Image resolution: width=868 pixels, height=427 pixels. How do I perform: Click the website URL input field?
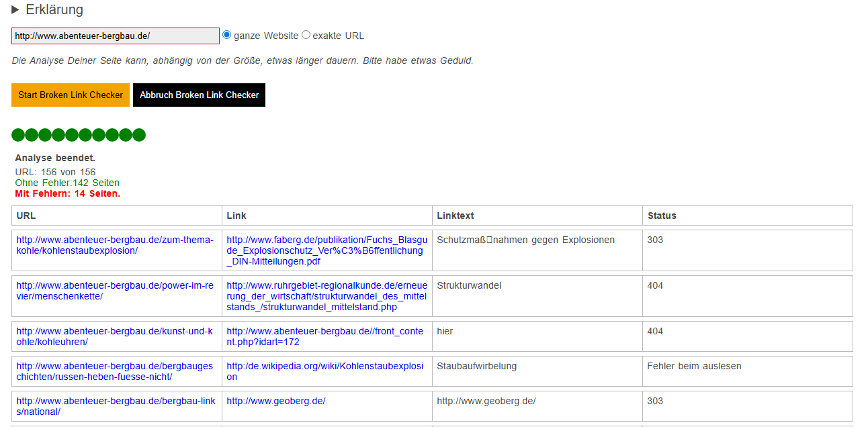tap(115, 36)
